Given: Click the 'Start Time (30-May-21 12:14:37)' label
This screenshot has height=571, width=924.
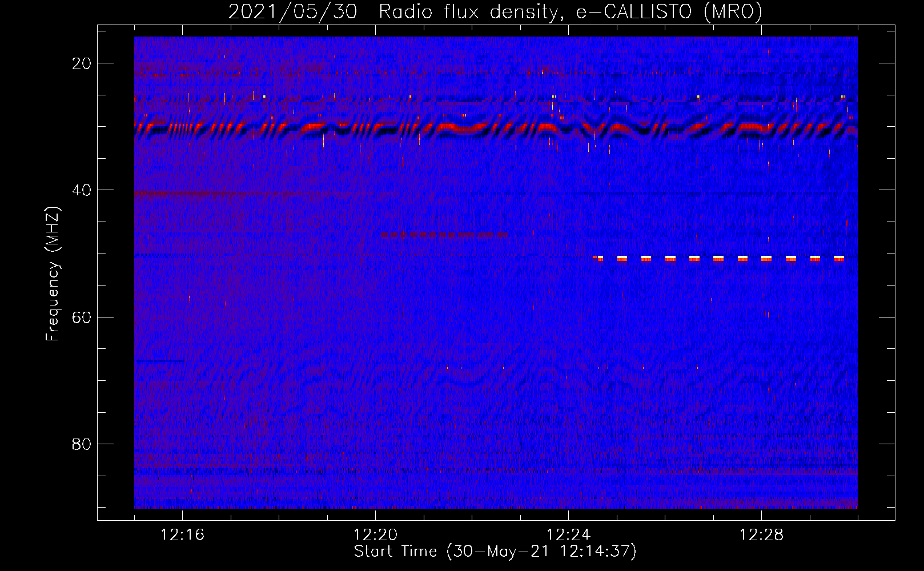Looking at the screenshot, I should click(495, 552).
